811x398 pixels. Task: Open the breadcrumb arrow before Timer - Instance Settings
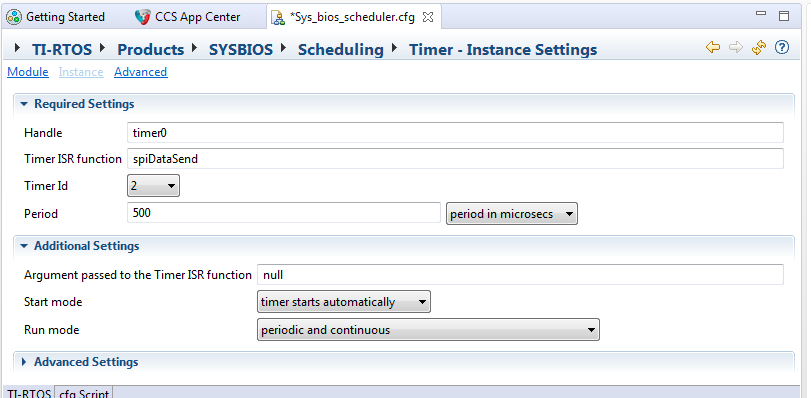[x=395, y=48]
